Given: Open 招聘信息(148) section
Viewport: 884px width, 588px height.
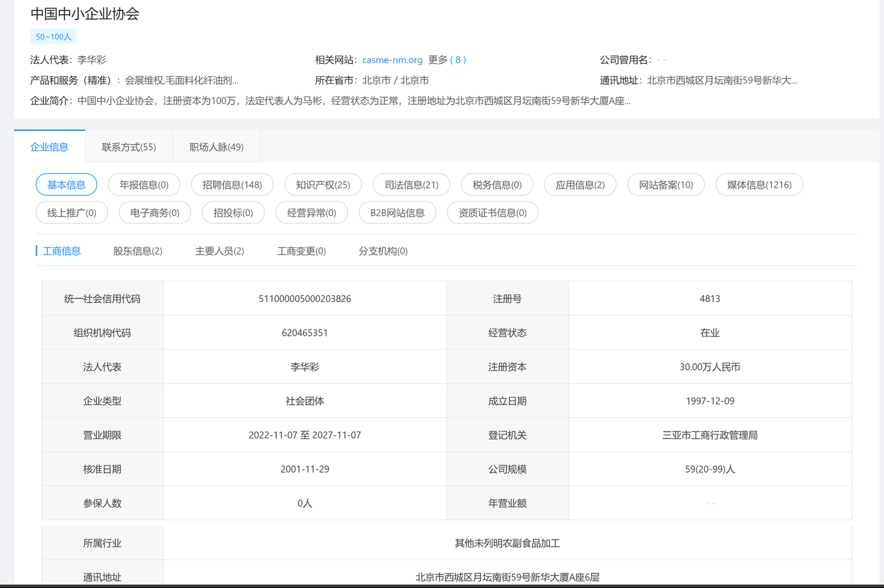Looking at the screenshot, I should click(x=233, y=185).
